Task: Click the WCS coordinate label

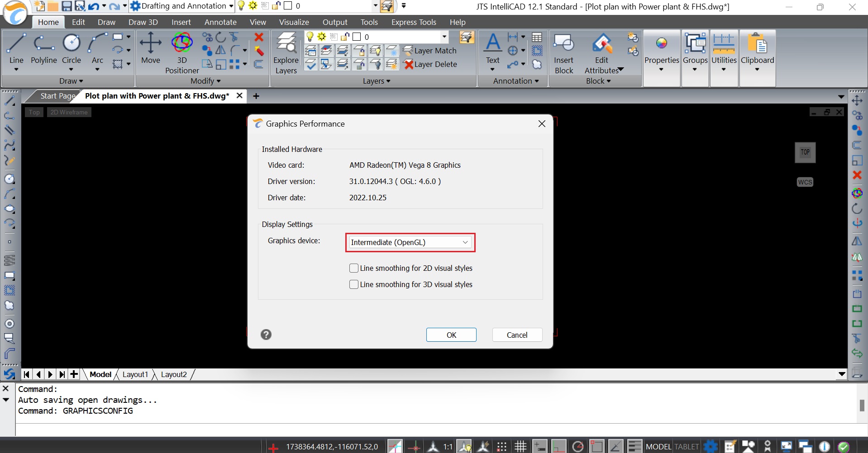Action: click(805, 182)
